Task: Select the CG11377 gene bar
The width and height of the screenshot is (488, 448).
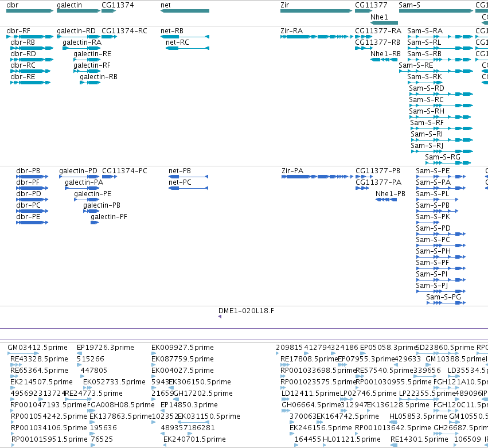Action: coord(364,11)
